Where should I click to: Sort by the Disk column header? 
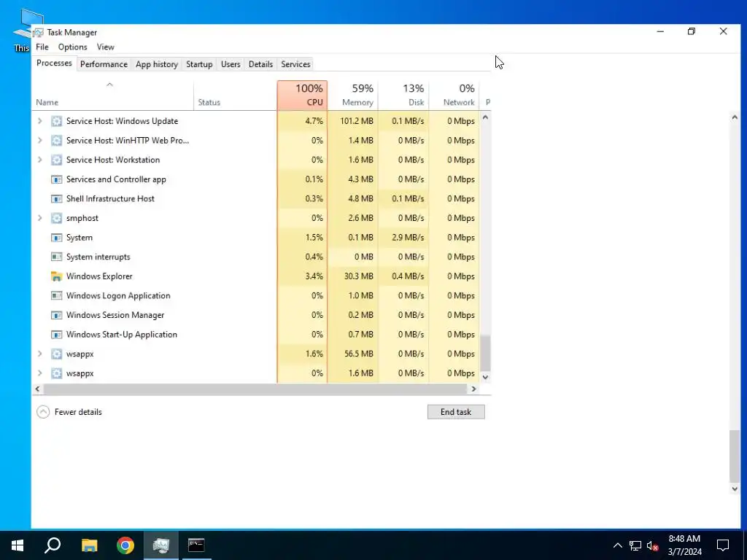click(x=403, y=96)
